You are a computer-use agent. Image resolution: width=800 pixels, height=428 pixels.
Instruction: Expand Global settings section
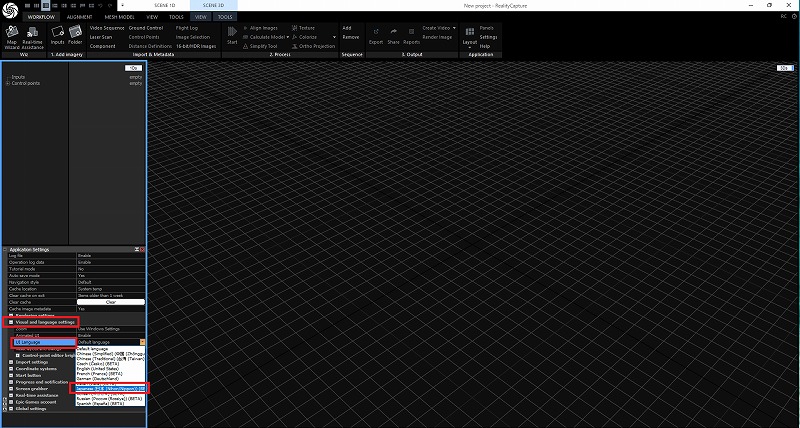[11, 409]
